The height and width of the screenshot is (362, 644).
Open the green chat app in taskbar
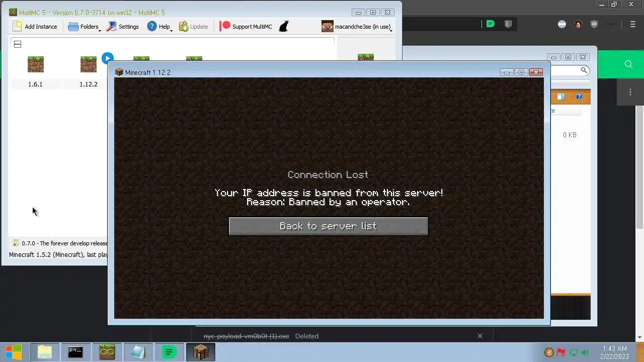(169, 352)
